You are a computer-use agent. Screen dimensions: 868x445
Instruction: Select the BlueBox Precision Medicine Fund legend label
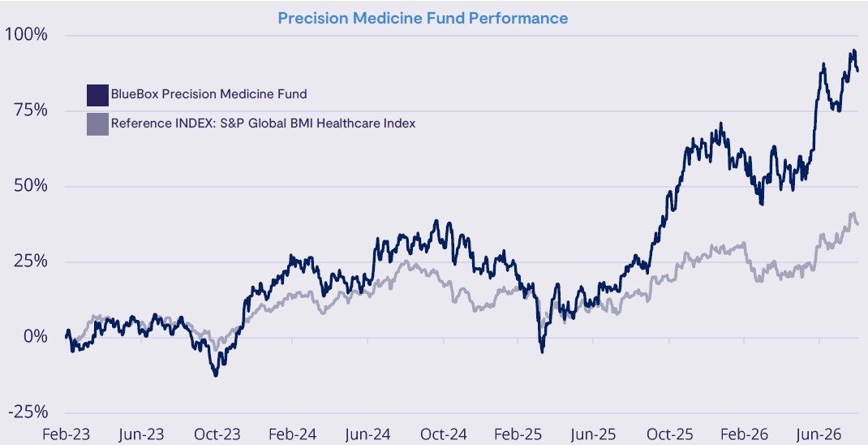(208, 94)
